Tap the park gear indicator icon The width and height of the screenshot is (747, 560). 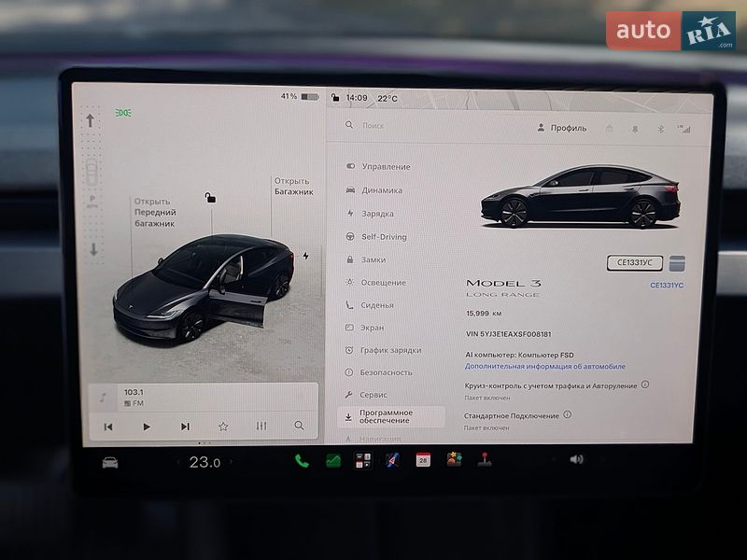92,203
